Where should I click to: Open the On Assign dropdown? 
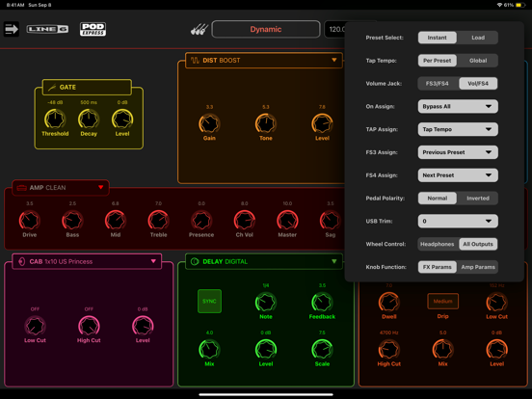458,107
